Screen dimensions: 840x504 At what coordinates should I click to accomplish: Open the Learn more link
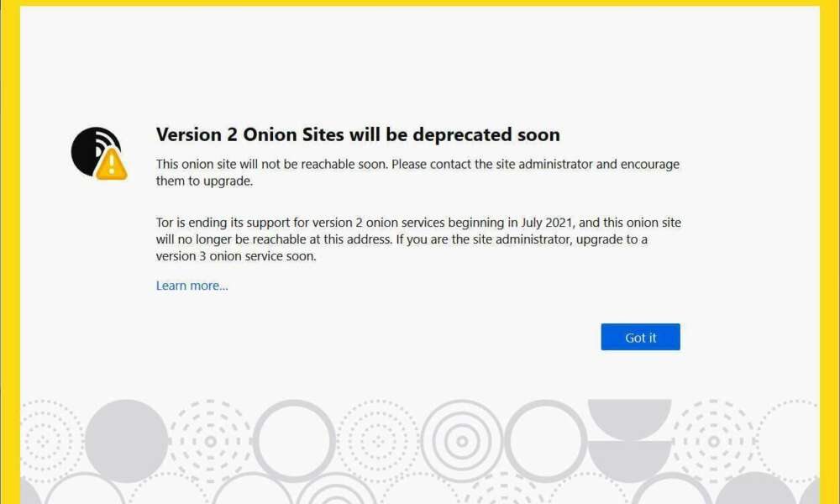pos(192,286)
